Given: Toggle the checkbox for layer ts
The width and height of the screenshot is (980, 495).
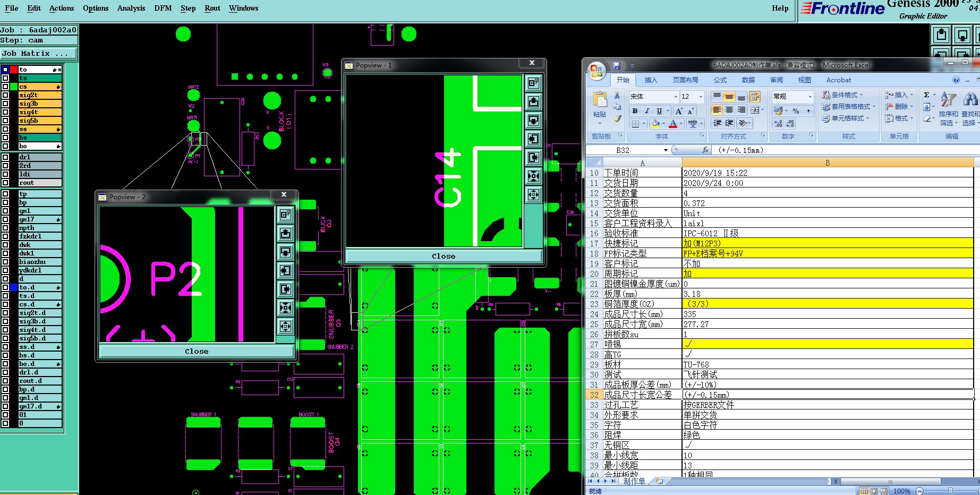Looking at the screenshot, I should (x=5, y=78).
